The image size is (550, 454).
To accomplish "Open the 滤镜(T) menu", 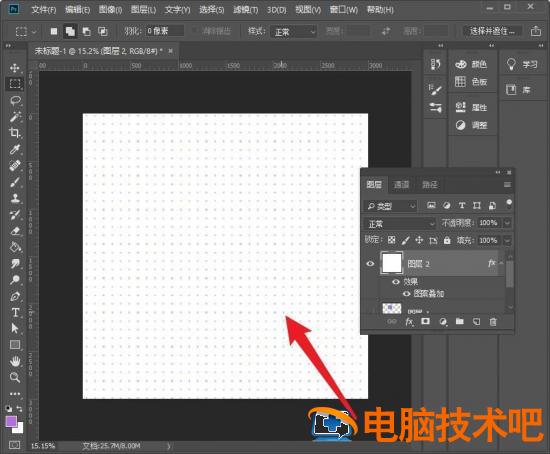I will [246, 9].
